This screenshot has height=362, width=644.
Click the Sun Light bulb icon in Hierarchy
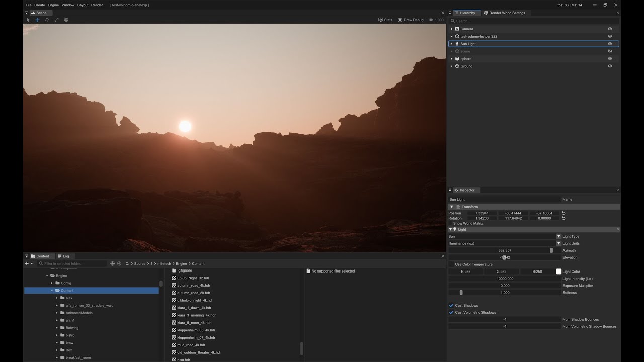click(x=457, y=44)
